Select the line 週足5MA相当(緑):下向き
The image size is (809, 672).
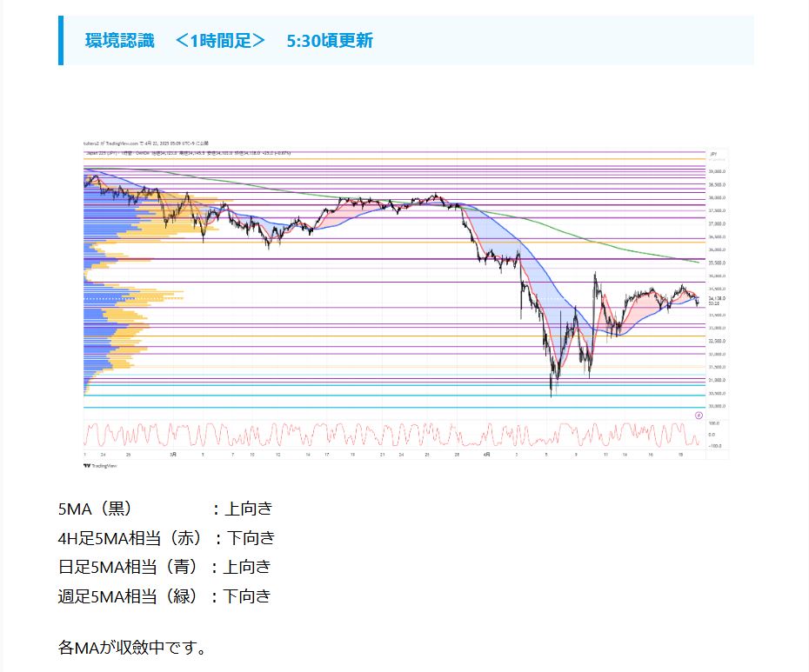[164, 596]
